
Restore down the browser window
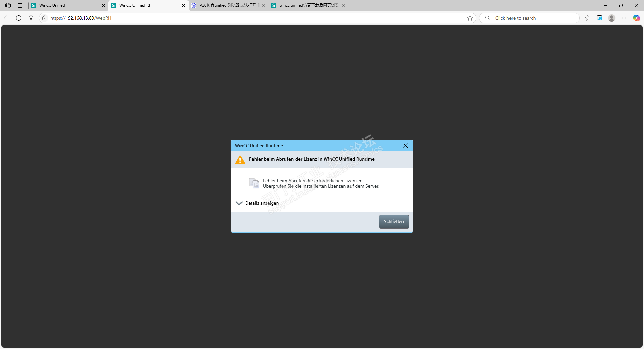(x=621, y=5)
